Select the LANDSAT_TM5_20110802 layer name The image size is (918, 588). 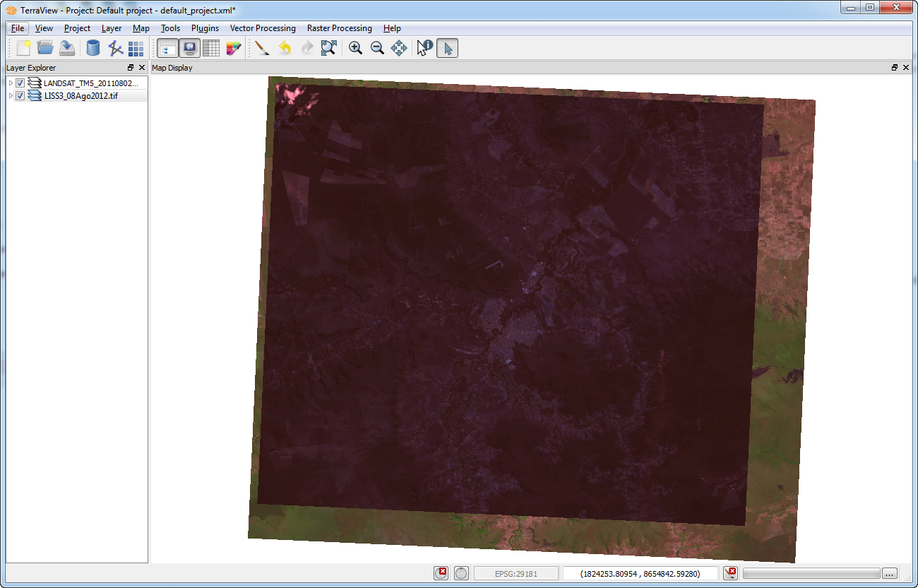click(91, 83)
